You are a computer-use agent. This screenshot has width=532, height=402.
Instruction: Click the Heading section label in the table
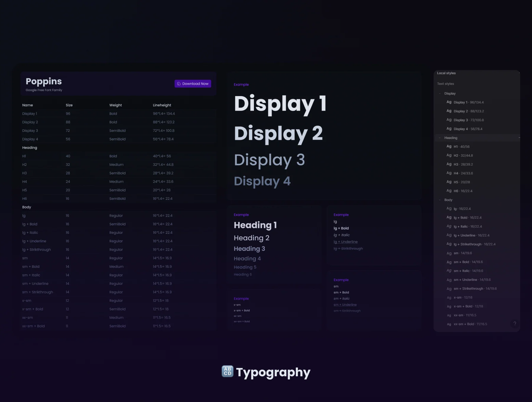(x=30, y=148)
